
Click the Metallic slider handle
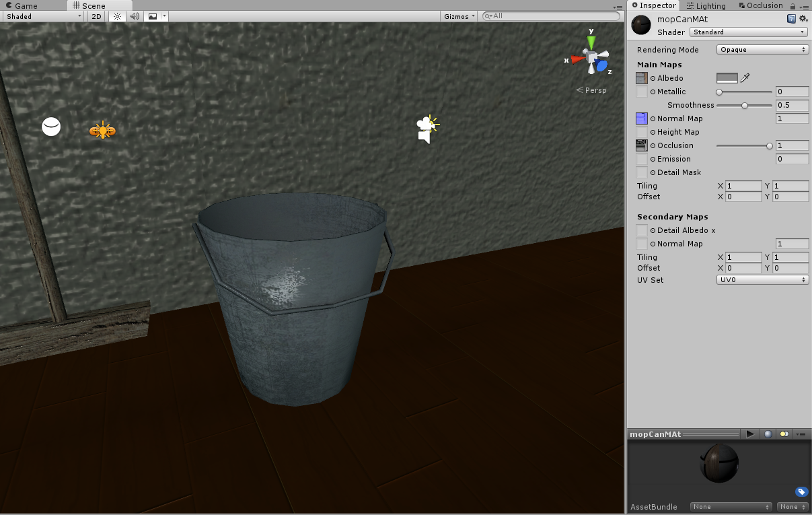pyautogui.click(x=719, y=92)
